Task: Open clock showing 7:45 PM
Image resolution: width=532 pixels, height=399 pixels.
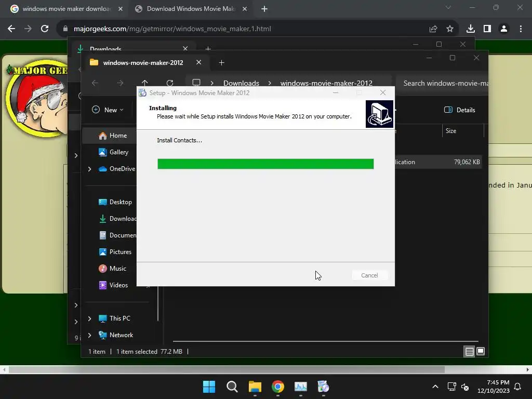Action: (x=494, y=387)
